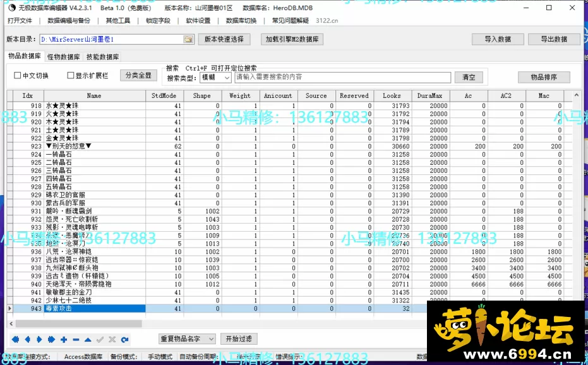Toggle the 显示扩展栏 checkbox
Viewport: 588px width, 365px height.
pyautogui.click(x=71, y=76)
